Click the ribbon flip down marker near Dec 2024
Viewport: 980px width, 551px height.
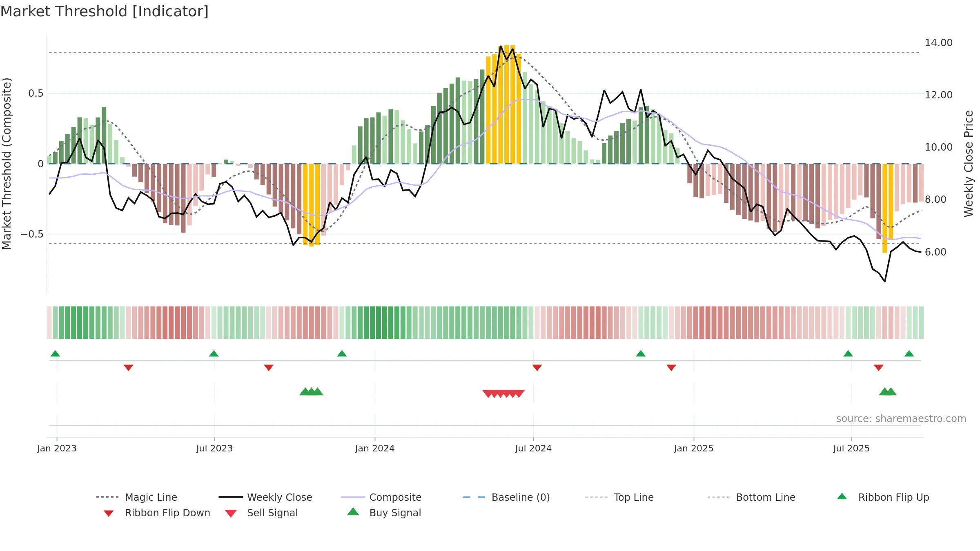[671, 368]
